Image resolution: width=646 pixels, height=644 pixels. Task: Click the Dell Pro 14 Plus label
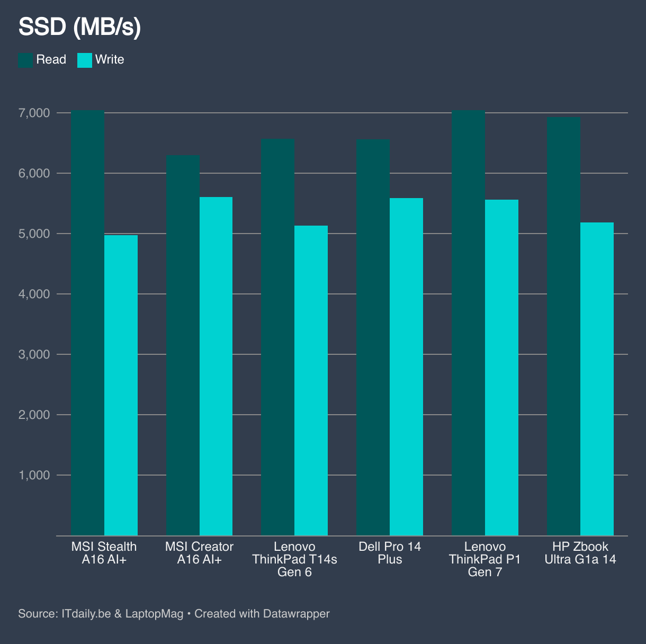click(x=390, y=553)
